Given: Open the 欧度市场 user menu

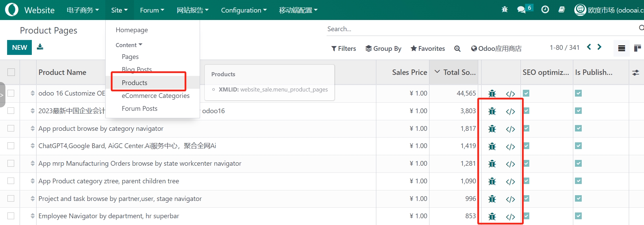Looking at the screenshot, I should pos(609,10).
